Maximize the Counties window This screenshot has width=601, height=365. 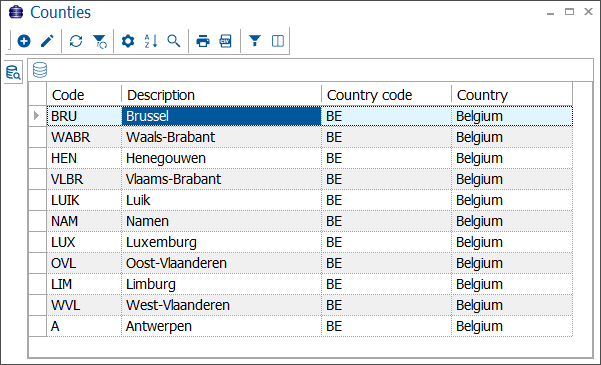tap(570, 12)
